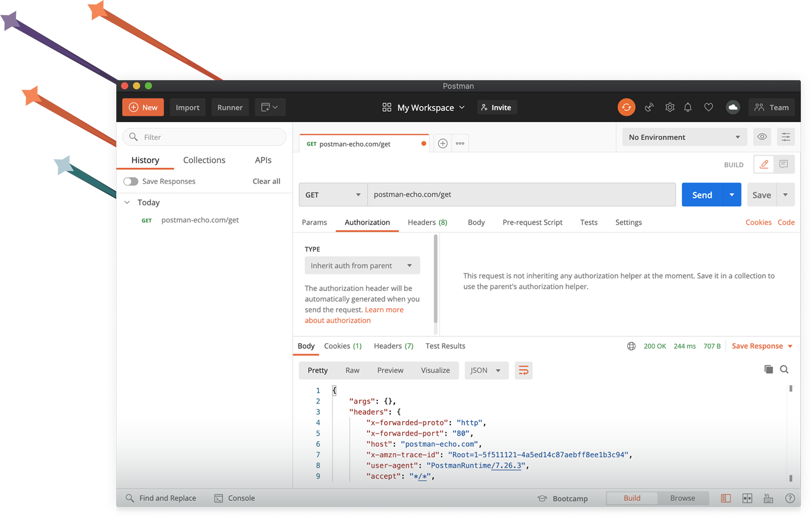The height and width of the screenshot is (518, 812).
Task: Open the capture requests satellite icon
Action: pos(649,107)
